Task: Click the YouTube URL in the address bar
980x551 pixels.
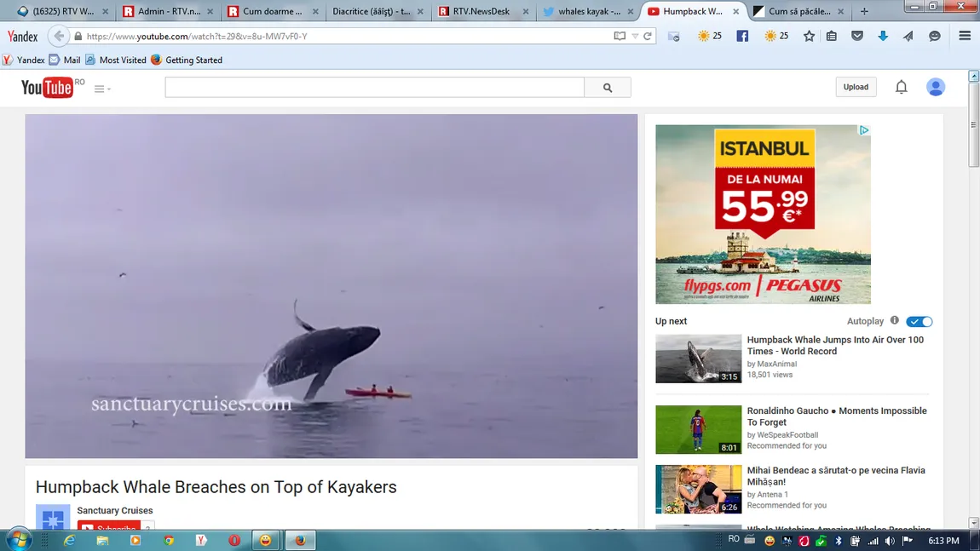Action: coord(197,37)
